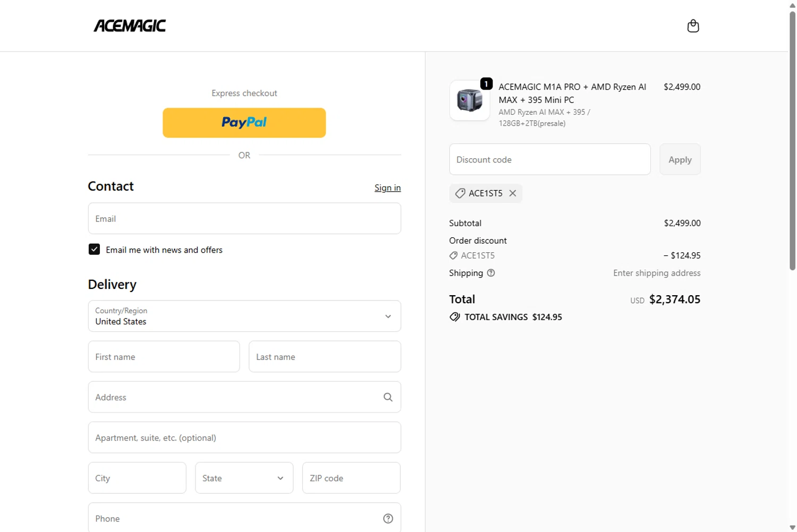Click the Apply discount button

(x=680, y=159)
